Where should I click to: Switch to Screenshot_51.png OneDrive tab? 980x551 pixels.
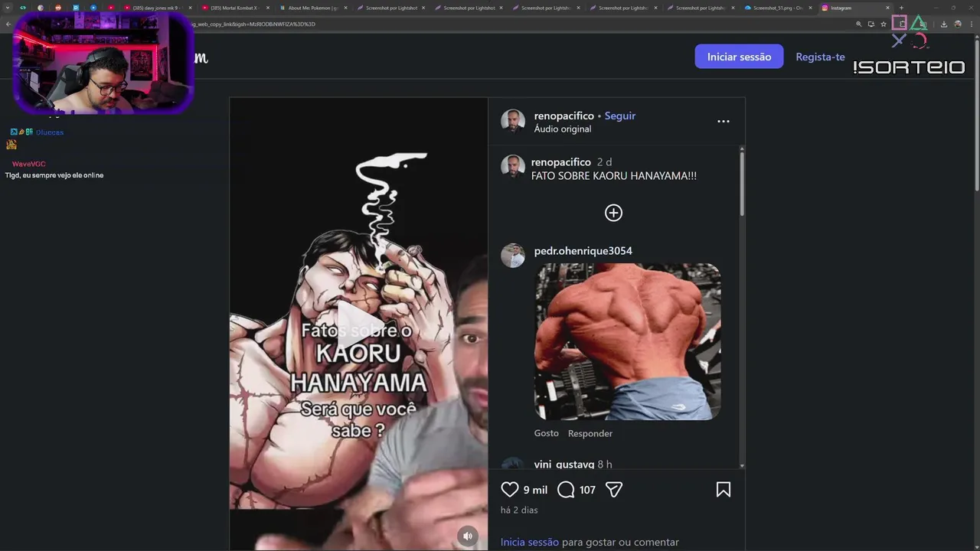pyautogui.click(x=777, y=8)
